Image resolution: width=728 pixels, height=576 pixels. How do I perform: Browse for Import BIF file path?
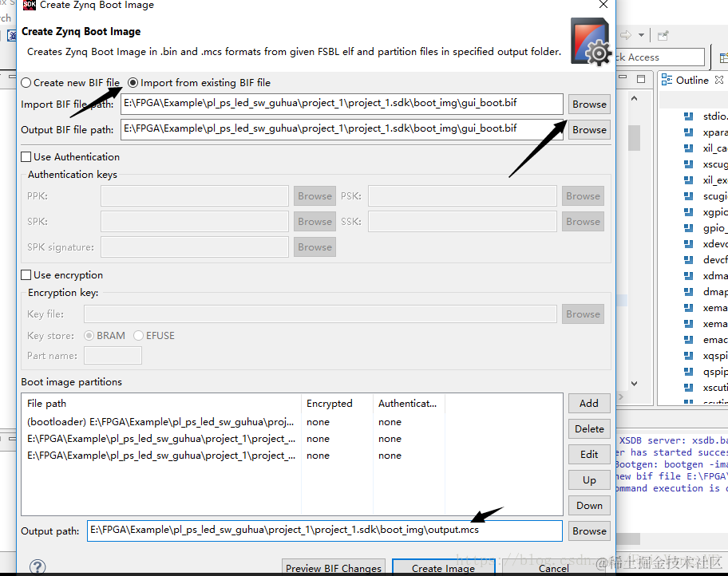coord(589,104)
